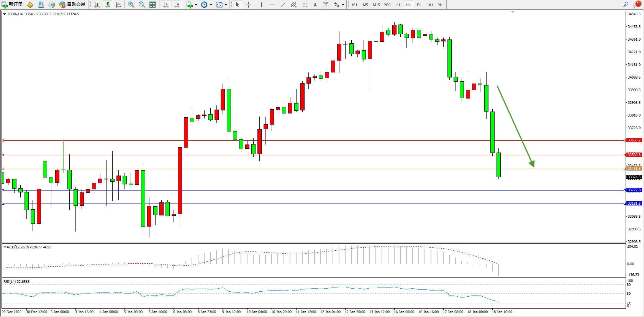This screenshot has height=317, width=644.
Task: Open the indicators list dropdown arrow
Action: pyautogui.click(x=196, y=5)
